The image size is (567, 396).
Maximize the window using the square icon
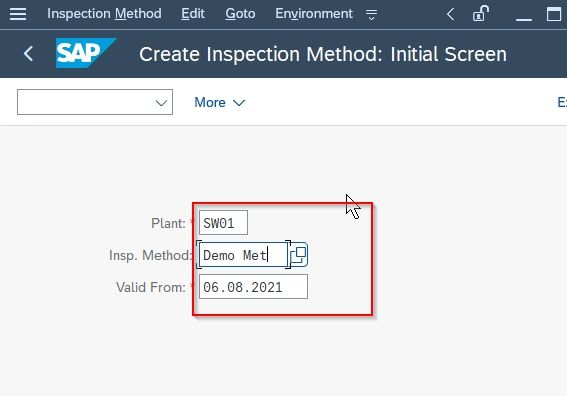(x=554, y=14)
